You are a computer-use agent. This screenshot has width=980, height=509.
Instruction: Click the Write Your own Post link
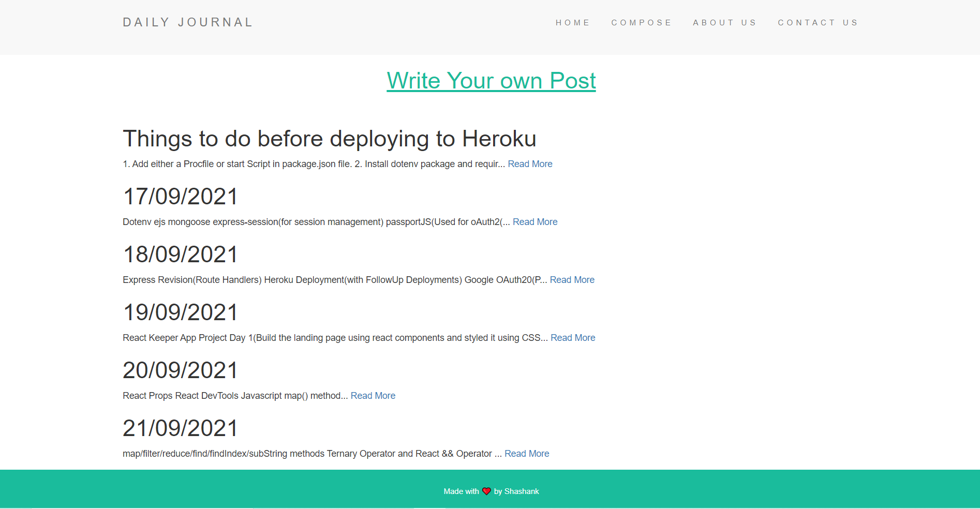pos(491,81)
